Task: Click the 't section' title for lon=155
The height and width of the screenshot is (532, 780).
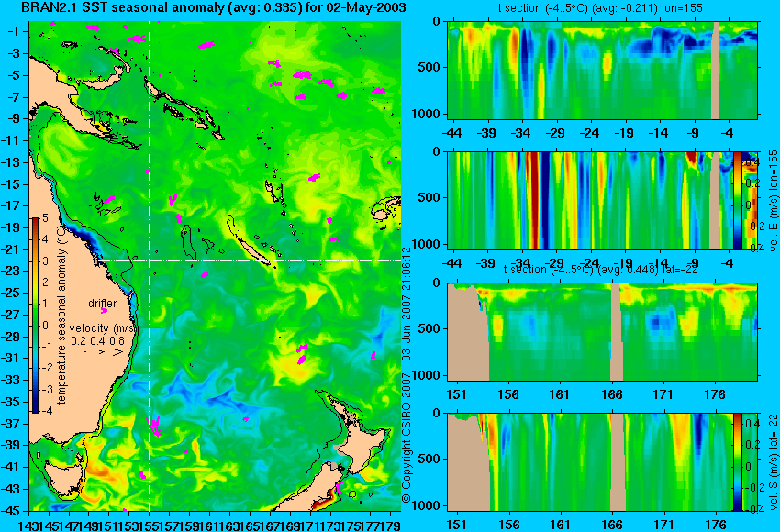Action: 600,8
